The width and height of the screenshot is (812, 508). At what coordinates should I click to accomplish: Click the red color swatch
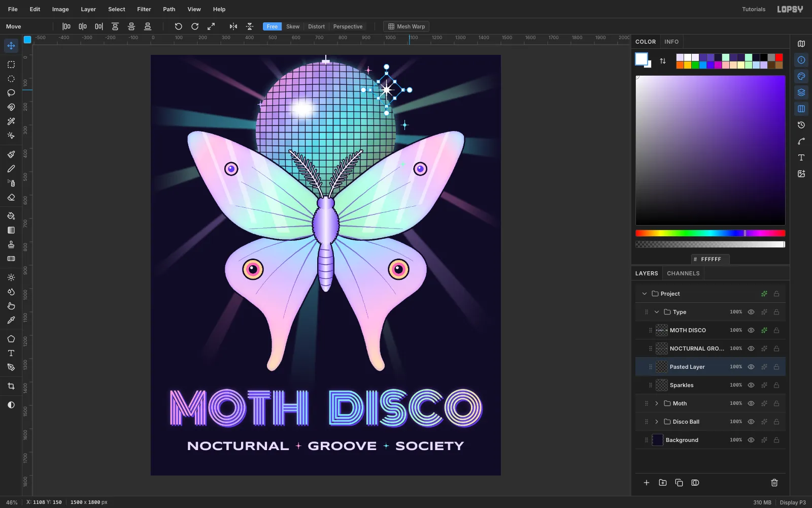tap(779, 57)
